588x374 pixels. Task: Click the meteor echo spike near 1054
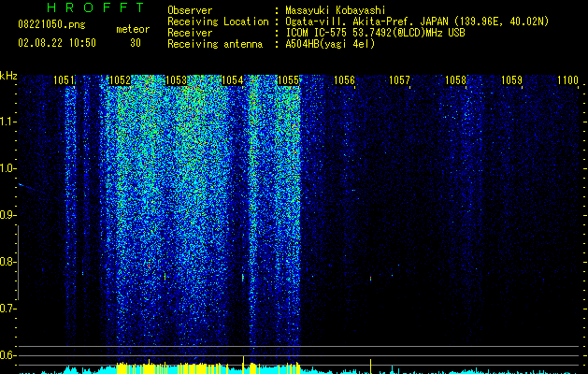click(x=243, y=277)
